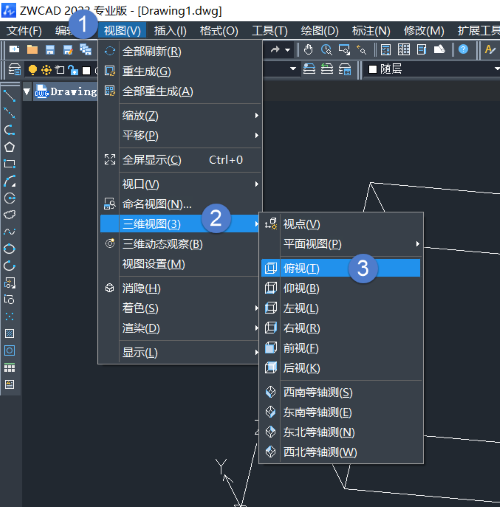
Task: Open the 标注(N) menu
Action: [371, 31]
